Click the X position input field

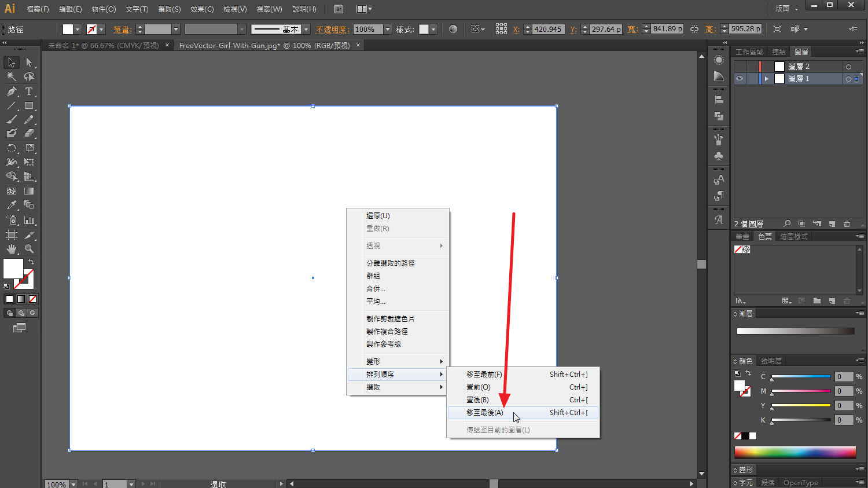[x=547, y=29]
